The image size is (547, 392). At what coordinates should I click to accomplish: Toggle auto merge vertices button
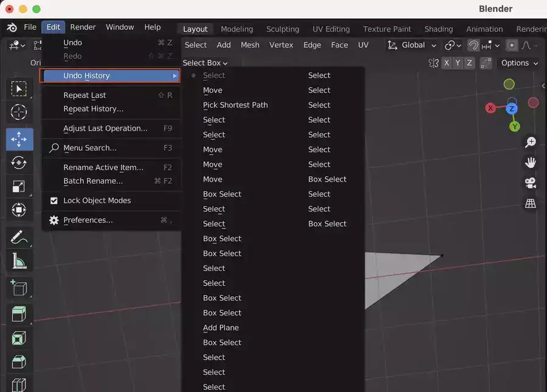486,63
